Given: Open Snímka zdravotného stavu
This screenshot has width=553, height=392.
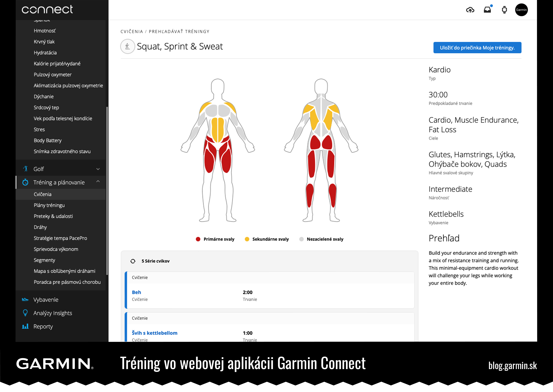Looking at the screenshot, I should pos(62,151).
